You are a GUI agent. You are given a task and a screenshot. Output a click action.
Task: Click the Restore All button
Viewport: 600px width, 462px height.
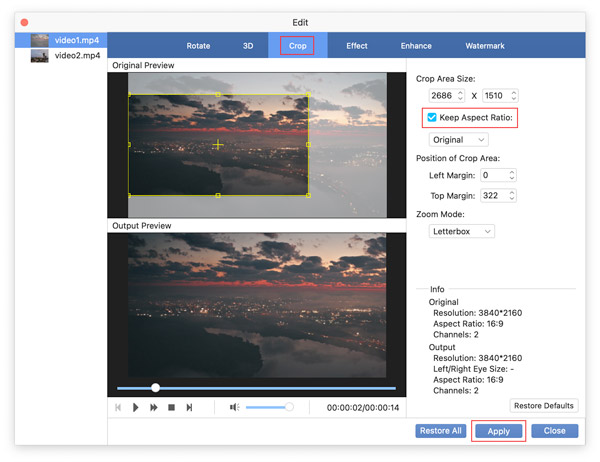tap(440, 431)
